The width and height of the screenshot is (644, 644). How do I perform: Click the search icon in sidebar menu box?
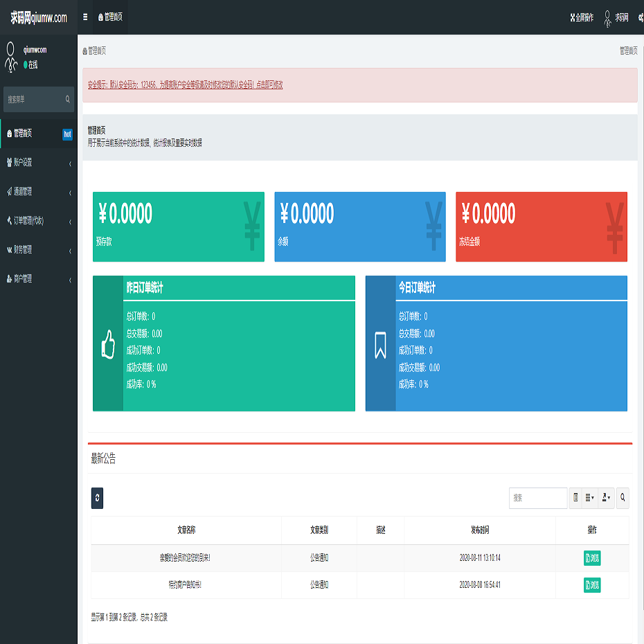pos(67,100)
